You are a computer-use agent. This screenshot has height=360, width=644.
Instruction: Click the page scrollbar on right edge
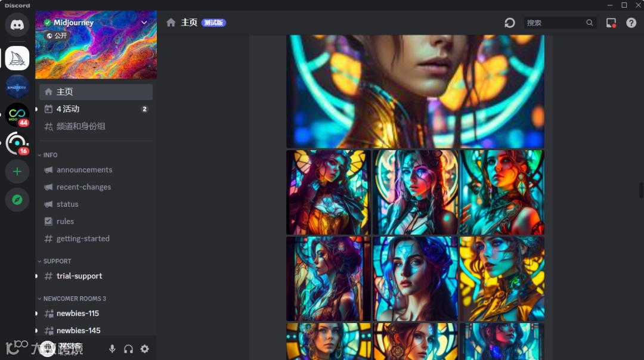(x=641, y=191)
